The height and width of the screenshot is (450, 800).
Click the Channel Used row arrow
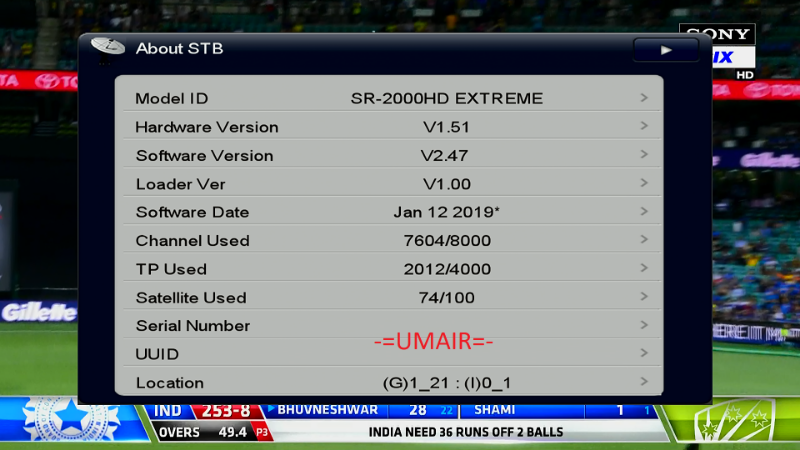(x=645, y=240)
